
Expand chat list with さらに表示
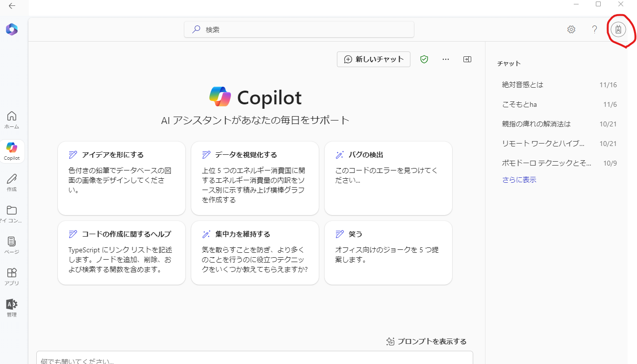[519, 180]
